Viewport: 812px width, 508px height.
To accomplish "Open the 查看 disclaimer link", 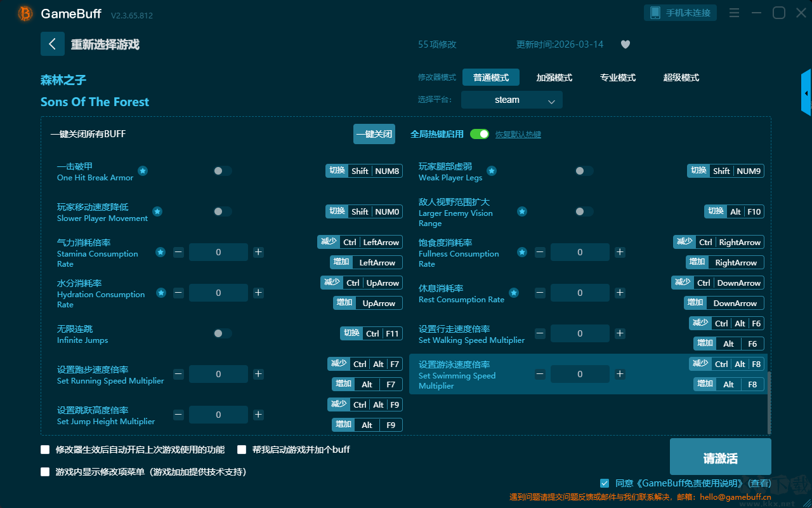I will coord(758,483).
